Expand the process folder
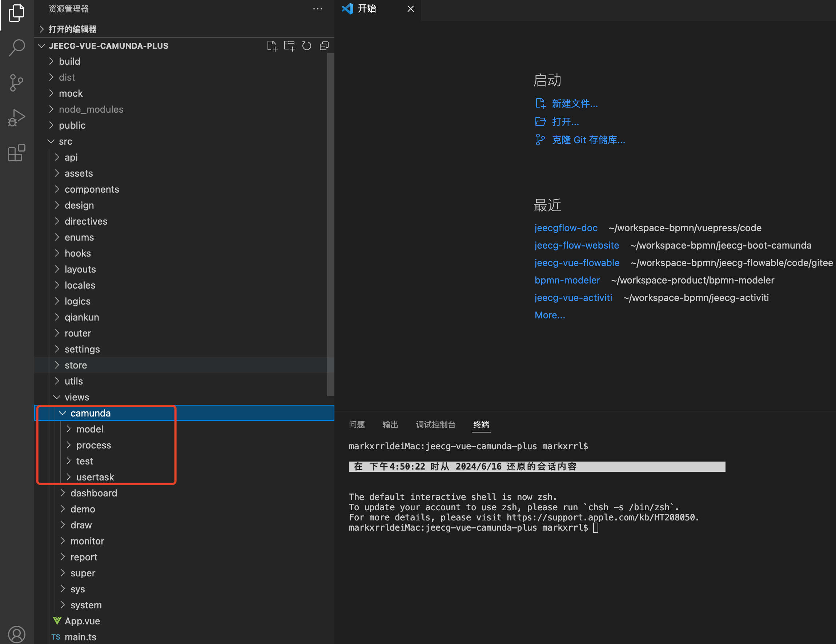This screenshot has width=836, height=644. (184, 445)
